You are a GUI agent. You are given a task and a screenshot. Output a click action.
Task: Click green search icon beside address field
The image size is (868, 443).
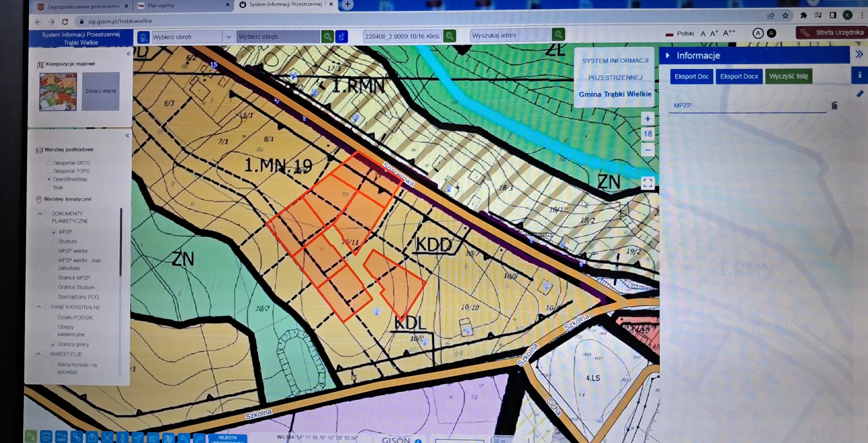558,34
